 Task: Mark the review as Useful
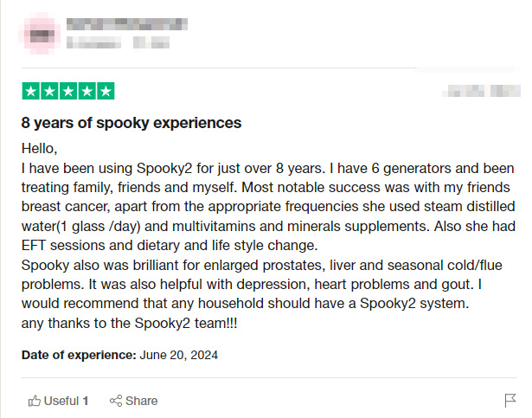click(x=59, y=401)
